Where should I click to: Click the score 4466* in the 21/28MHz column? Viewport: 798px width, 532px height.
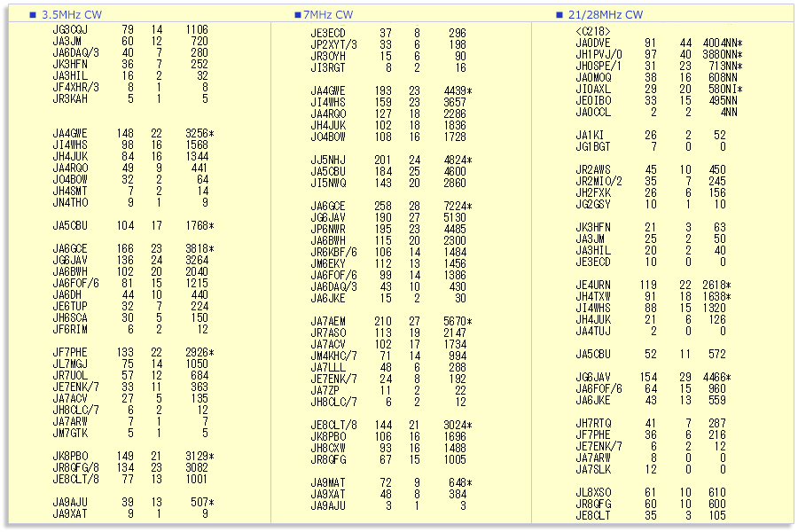[x=716, y=377]
